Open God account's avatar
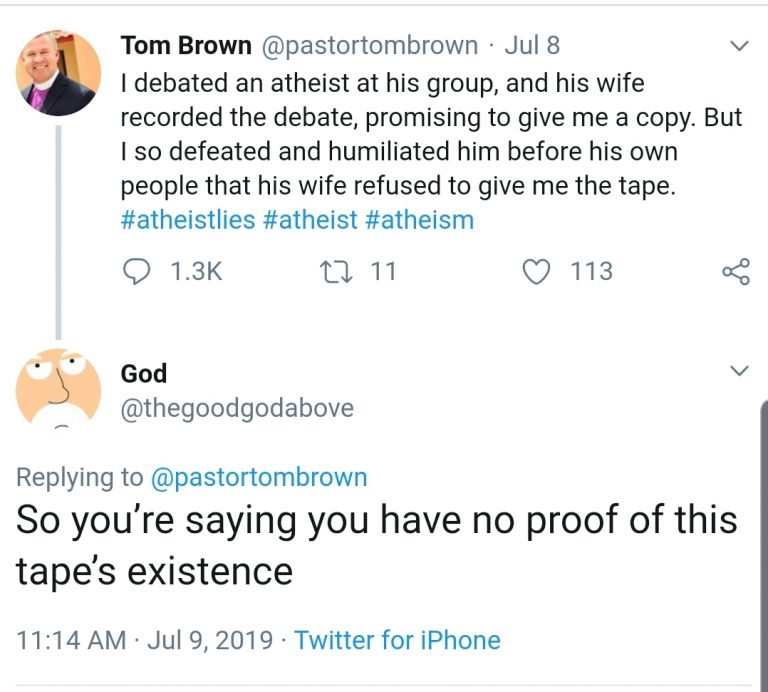The height and width of the screenshot is (692, 768). tap(59, 388)
